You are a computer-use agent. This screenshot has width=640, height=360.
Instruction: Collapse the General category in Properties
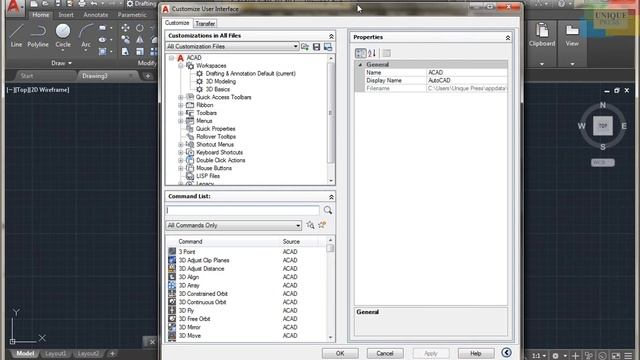click(x=360, y=64)
